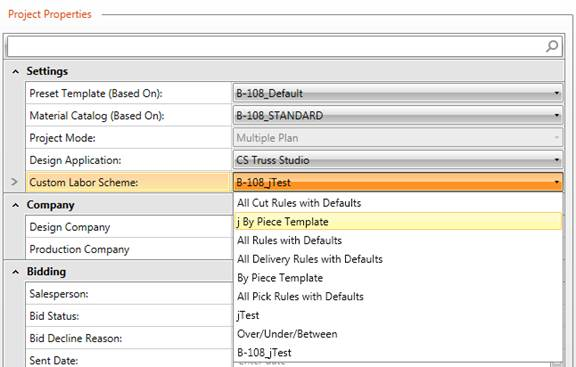Viewport: 576px width, 367px height.
Task: Open the Preset Template dropdown arrow
Action: coord(557,94)
